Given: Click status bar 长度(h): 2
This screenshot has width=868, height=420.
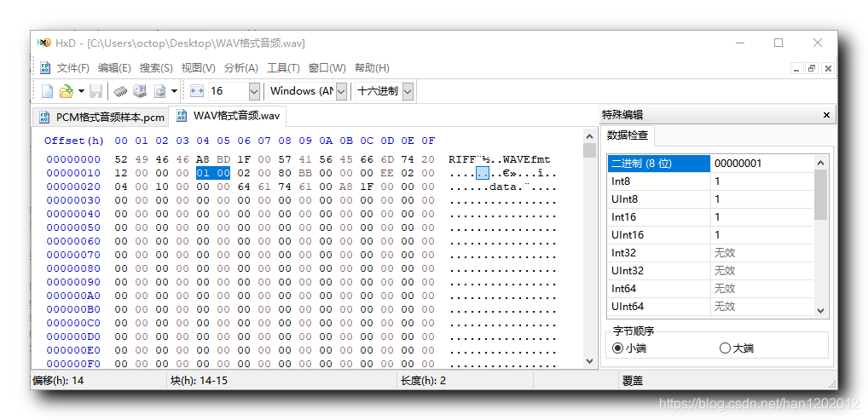Looking at the screenshot, I should point(423,381).
